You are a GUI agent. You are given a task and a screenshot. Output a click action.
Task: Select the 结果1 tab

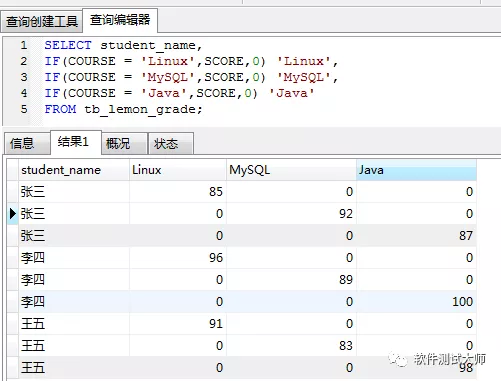tap(76, 142)
